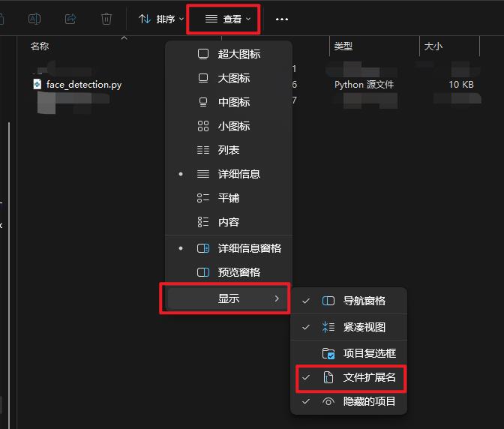
Task: Click the 小图标 four-squares icon
Action: tap(203, 126)
